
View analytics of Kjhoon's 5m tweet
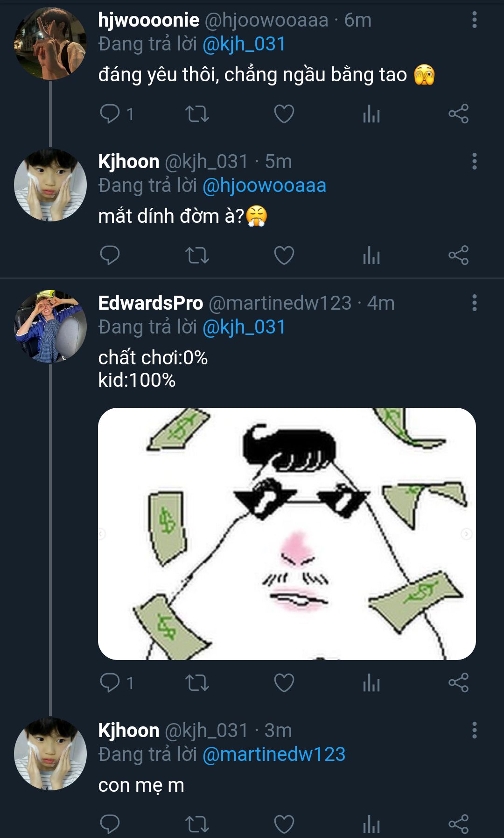click(x=371, y=256)
